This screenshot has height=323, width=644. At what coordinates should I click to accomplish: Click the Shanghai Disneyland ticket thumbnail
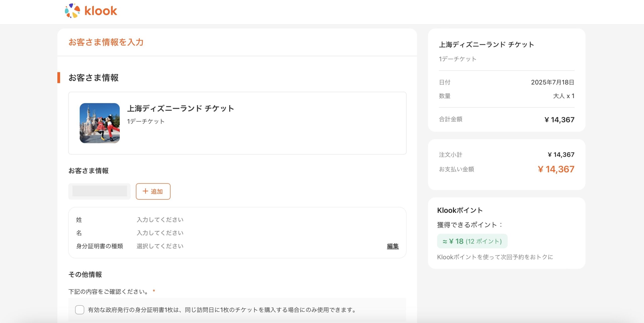click(100, 123)
